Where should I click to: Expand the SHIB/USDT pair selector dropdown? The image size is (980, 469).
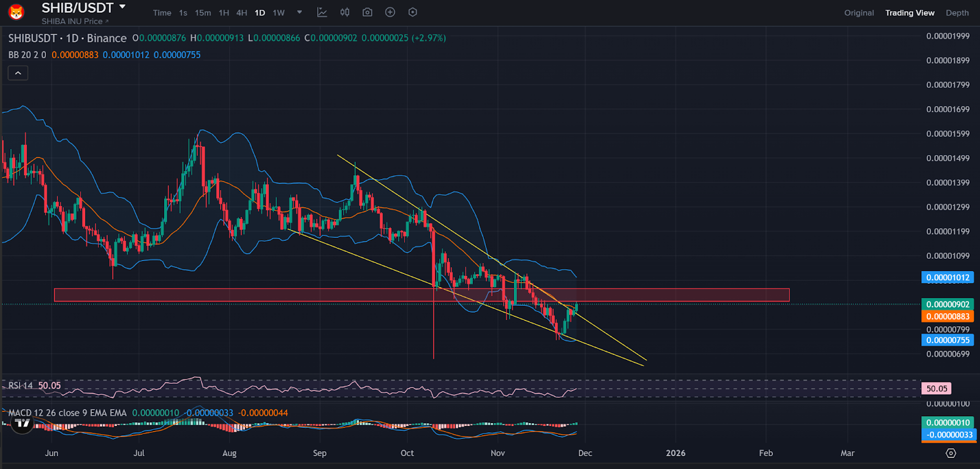(x=123, y=7)
